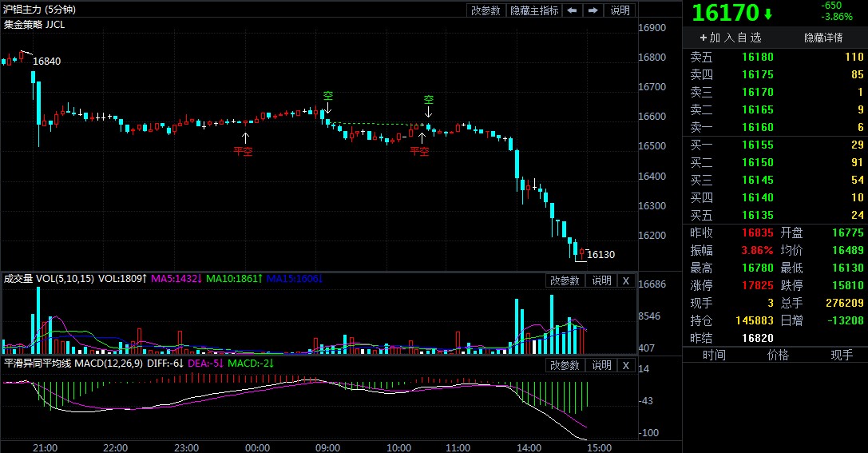Click the 现手 value 3 in quote details
The image size is (868, 453).
(770, 304)
